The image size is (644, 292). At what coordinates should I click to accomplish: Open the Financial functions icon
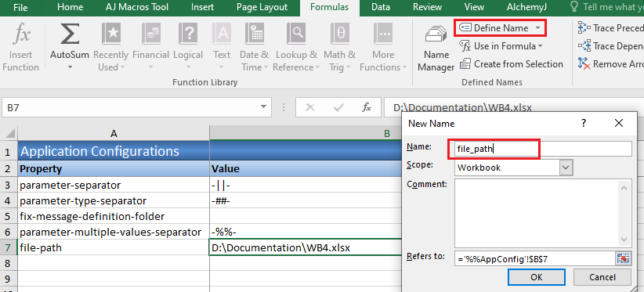pyautogui.click(x=150, y=34)
